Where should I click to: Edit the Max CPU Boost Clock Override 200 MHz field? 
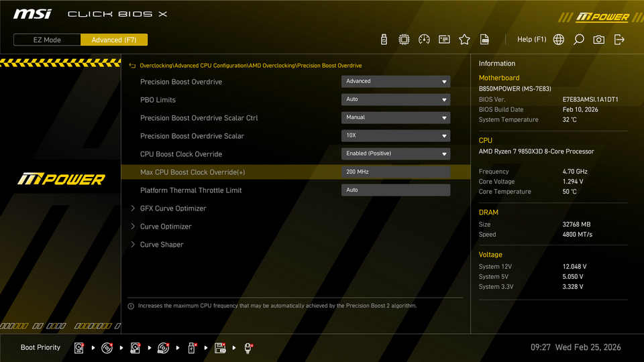coord(396,172)
